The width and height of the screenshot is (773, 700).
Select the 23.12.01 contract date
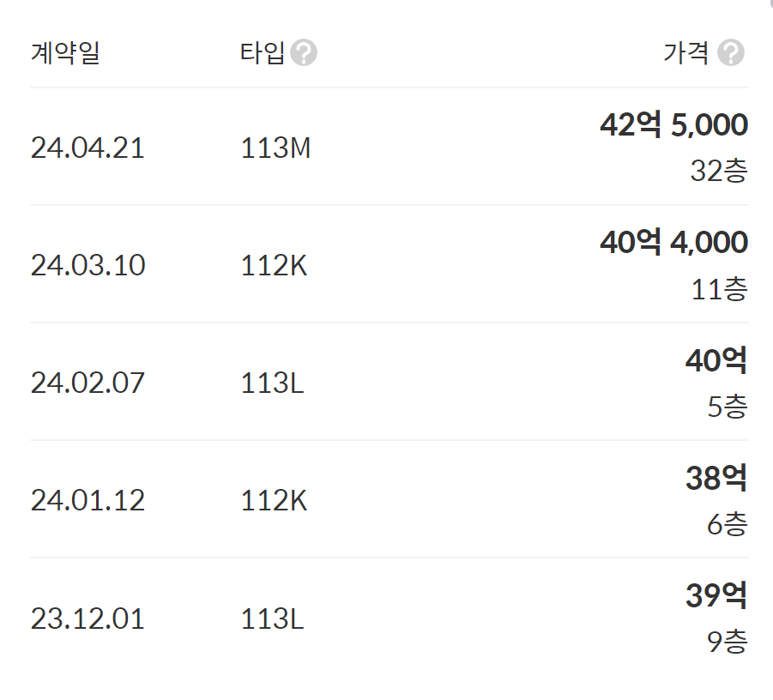coord(87,619)
